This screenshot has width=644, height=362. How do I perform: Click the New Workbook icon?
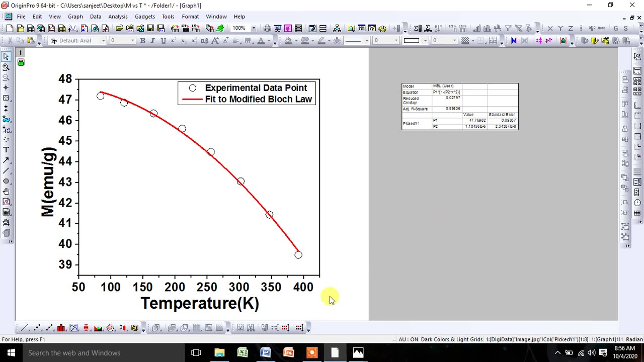coord(31,29)
